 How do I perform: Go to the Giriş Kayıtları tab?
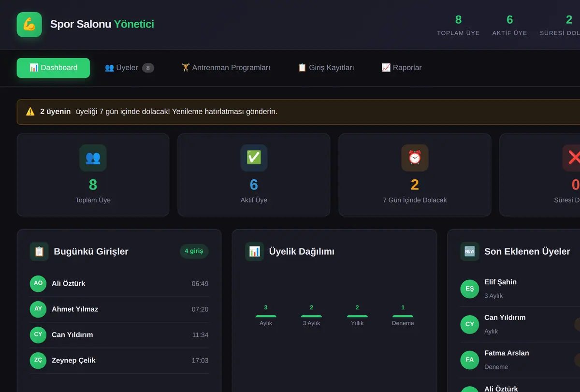click(326, 68)
